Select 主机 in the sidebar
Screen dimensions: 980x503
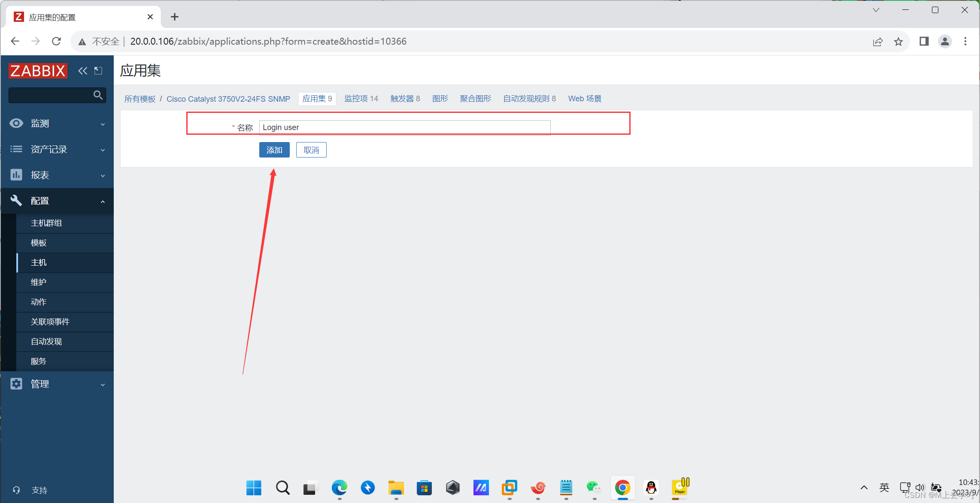pyautogui.click(x=39, y=263)
